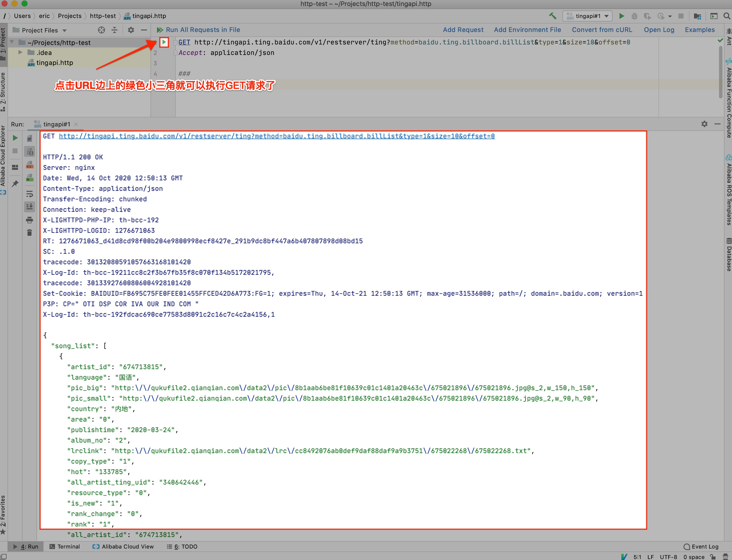Click the Add Request link
732x560 pixels.
(x=463, y=30)
